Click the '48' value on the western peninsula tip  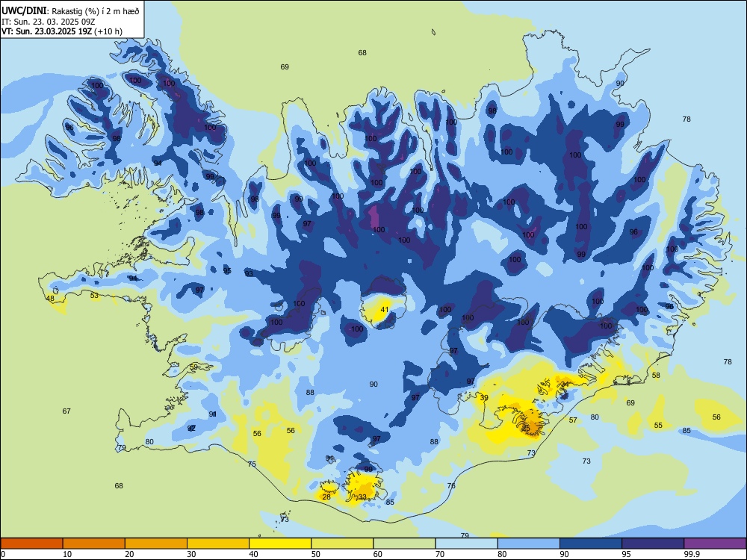point(50,299)
